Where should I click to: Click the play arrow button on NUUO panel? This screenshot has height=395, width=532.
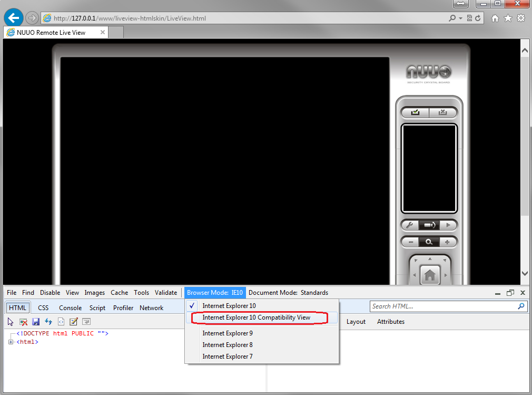[x=448, y=225]
